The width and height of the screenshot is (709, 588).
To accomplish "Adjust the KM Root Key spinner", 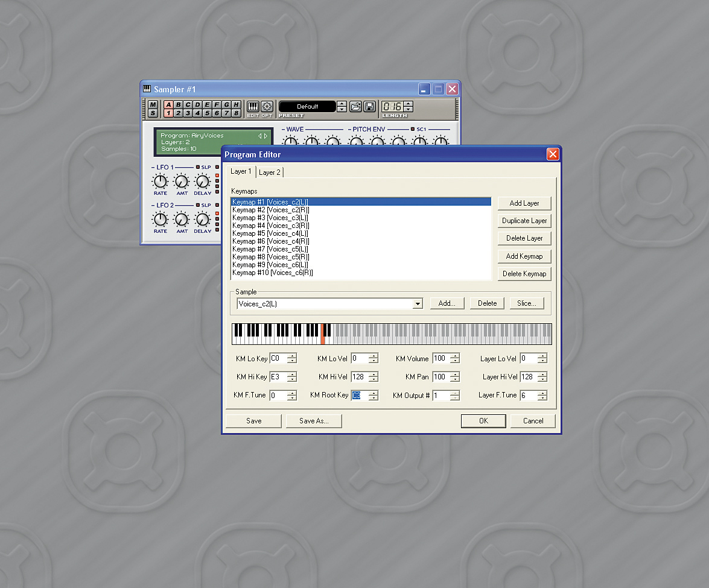I will click(x=374, y=396).
